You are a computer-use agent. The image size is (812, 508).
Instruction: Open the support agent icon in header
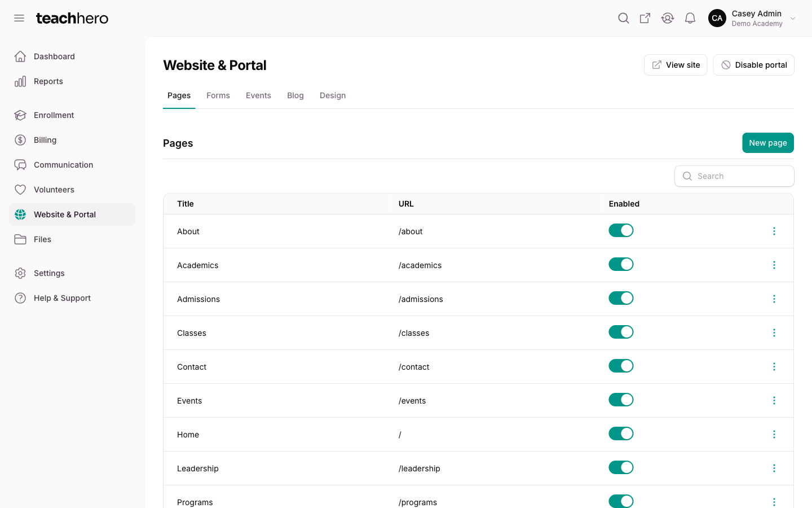tap(668, 18)
